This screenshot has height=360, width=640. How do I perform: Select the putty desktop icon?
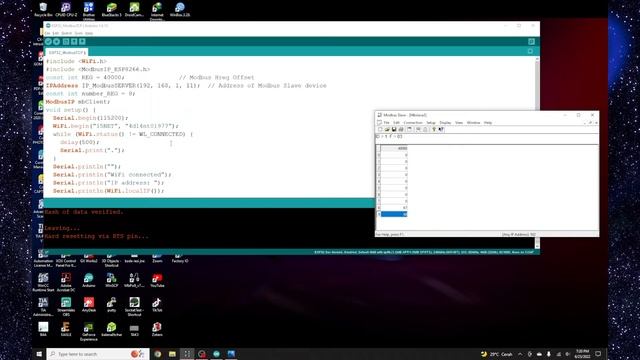click(x=111, y=304)
